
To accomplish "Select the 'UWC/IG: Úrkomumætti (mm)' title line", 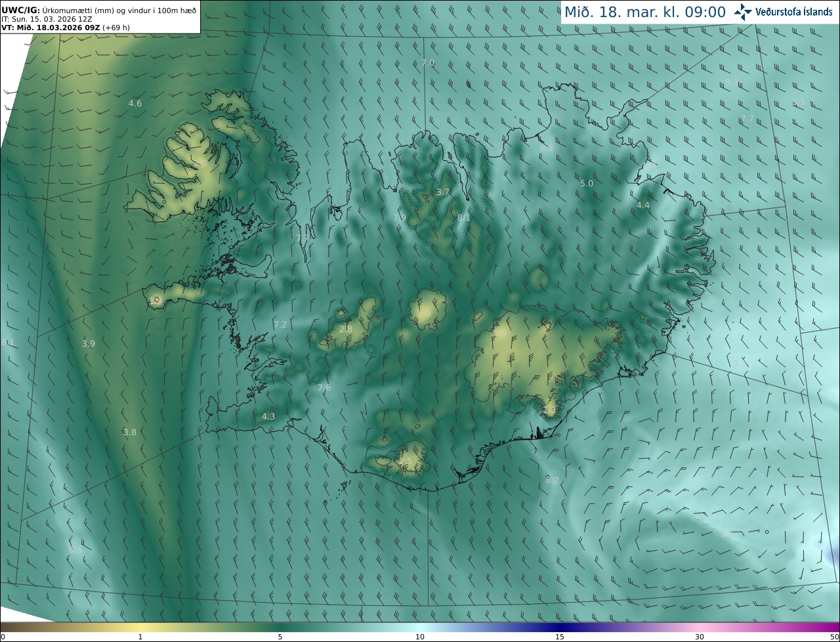I will (99, 11).
